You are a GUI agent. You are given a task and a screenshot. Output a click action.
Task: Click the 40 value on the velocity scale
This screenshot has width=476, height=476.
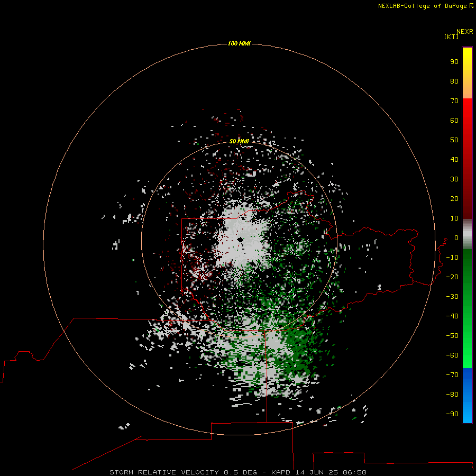tap(454, 160)
